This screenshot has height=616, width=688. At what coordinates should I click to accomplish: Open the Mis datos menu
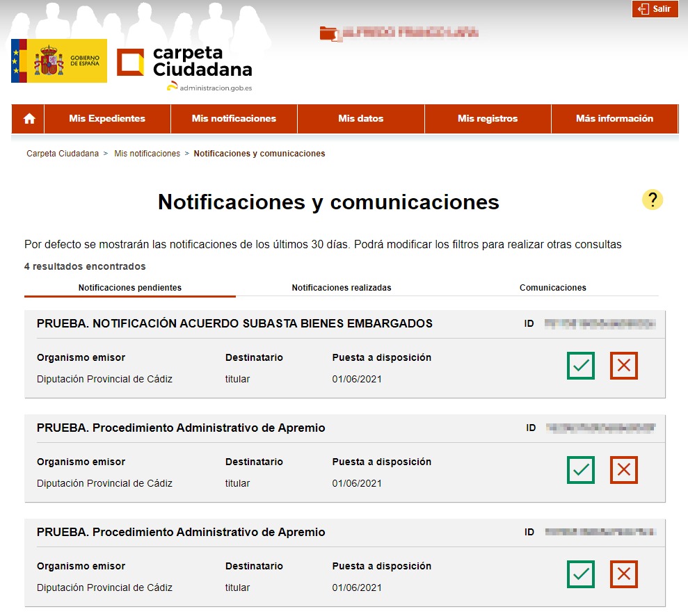(360, 119)
